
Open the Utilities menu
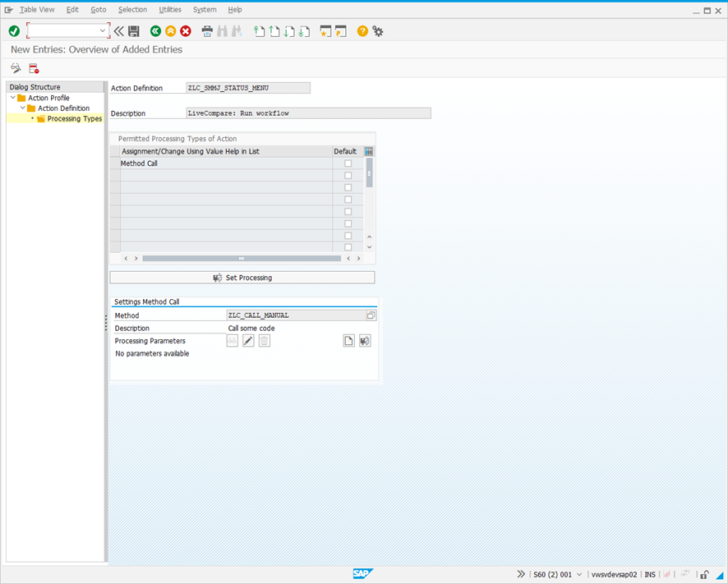tap(170, 10)
